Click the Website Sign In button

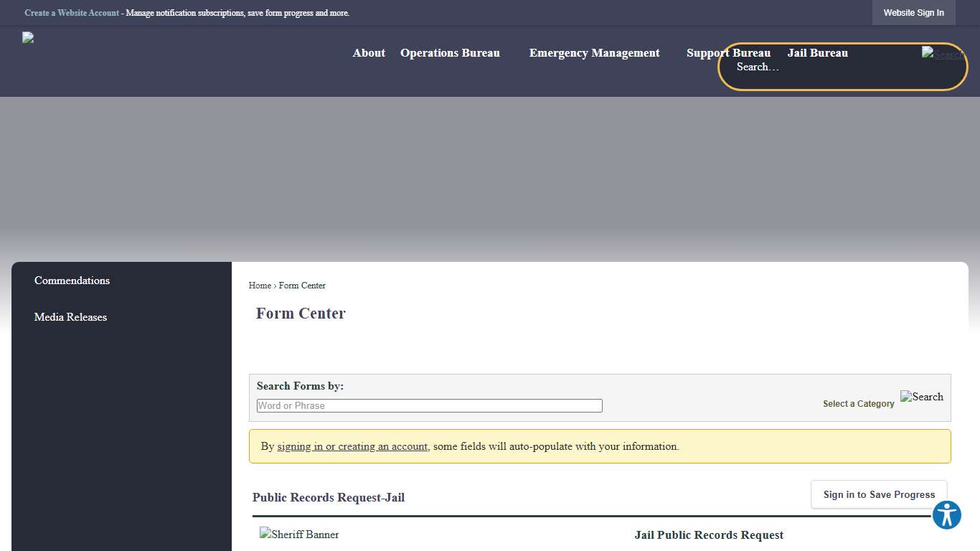coord(913,12)
